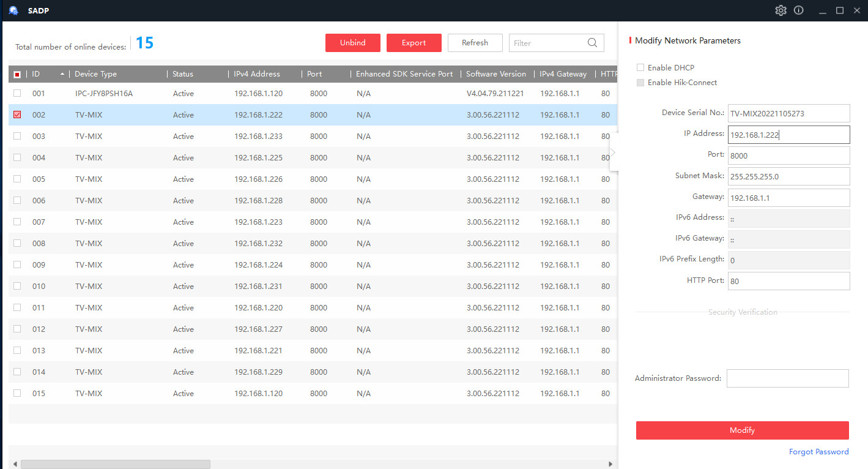
Task: Click IP address 192.168.1.220
Action: point(258,308)
